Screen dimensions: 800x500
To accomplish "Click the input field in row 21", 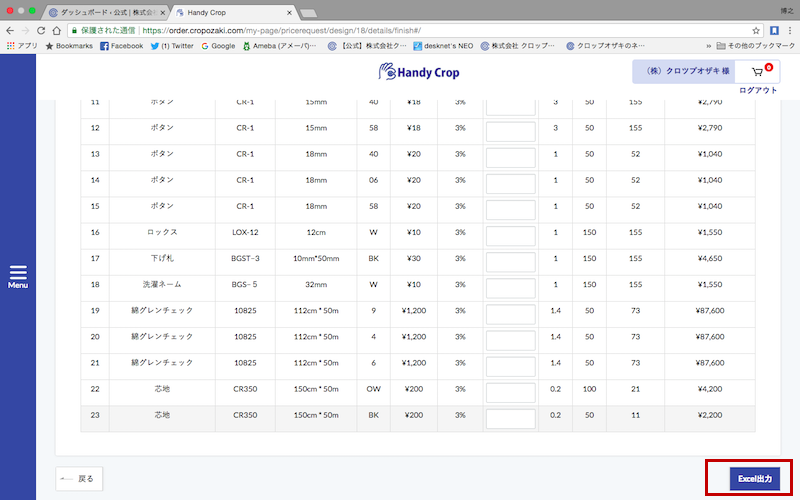I will [511, 366].
